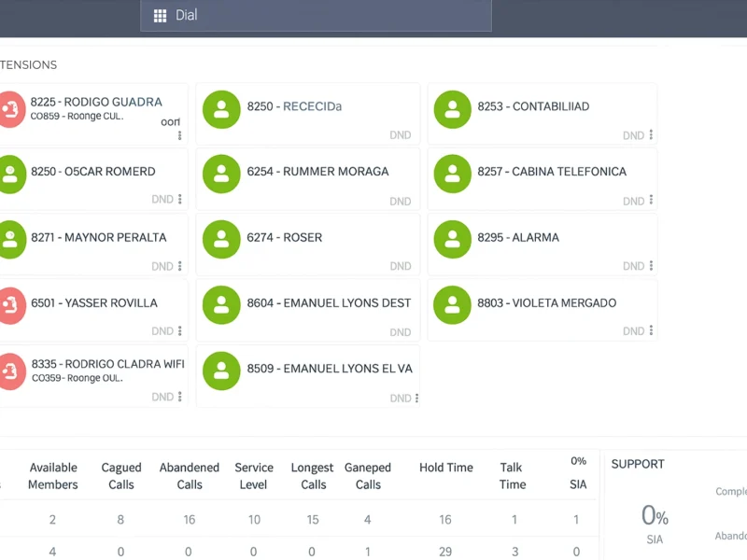Toggle DND on the 6274 ROSER card
The width and height of the screenshot is (747, 560).
pos(401,266)
